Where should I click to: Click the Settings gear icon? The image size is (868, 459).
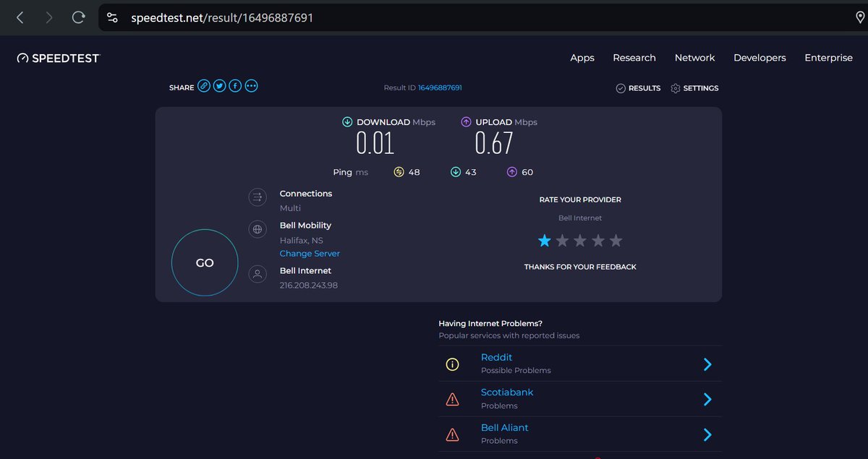pos(676,88)
